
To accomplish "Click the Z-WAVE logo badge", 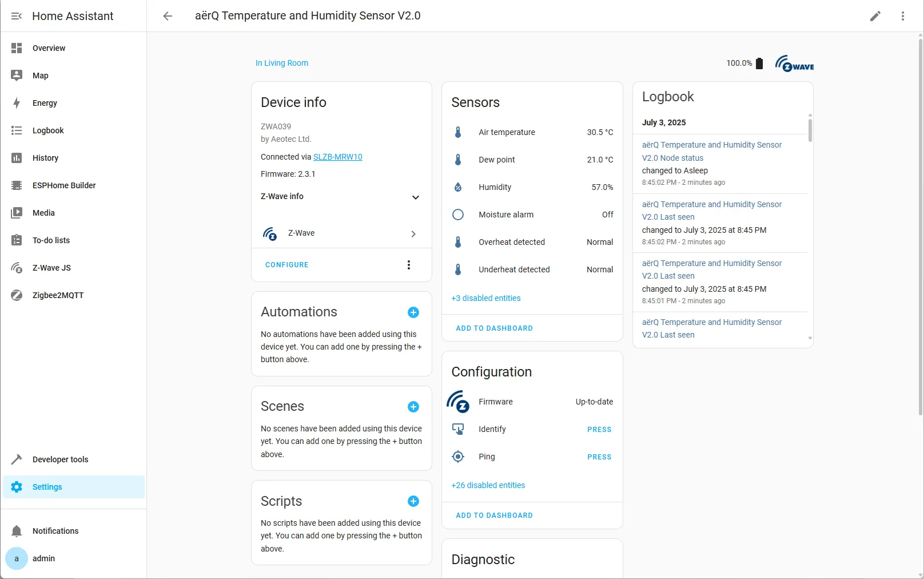I will pyautogui.click(x=794, y=63).
